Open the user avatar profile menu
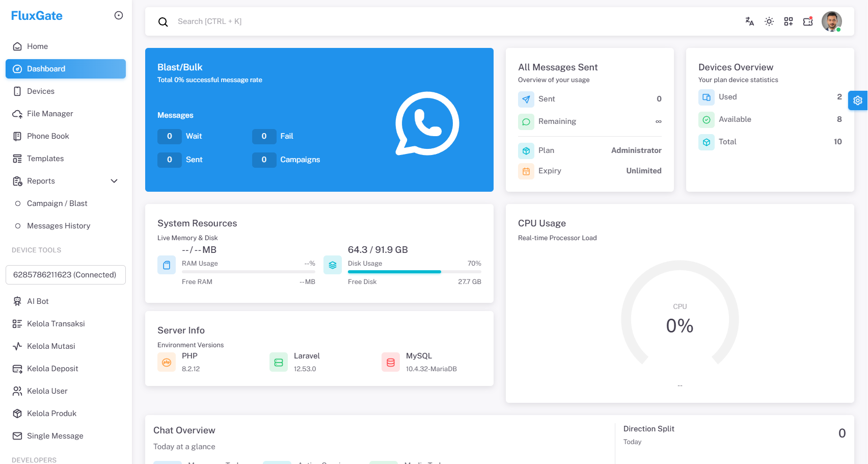The height and width of the screenshot is (464, 868). pyautogui.click(x=832, y=21)
